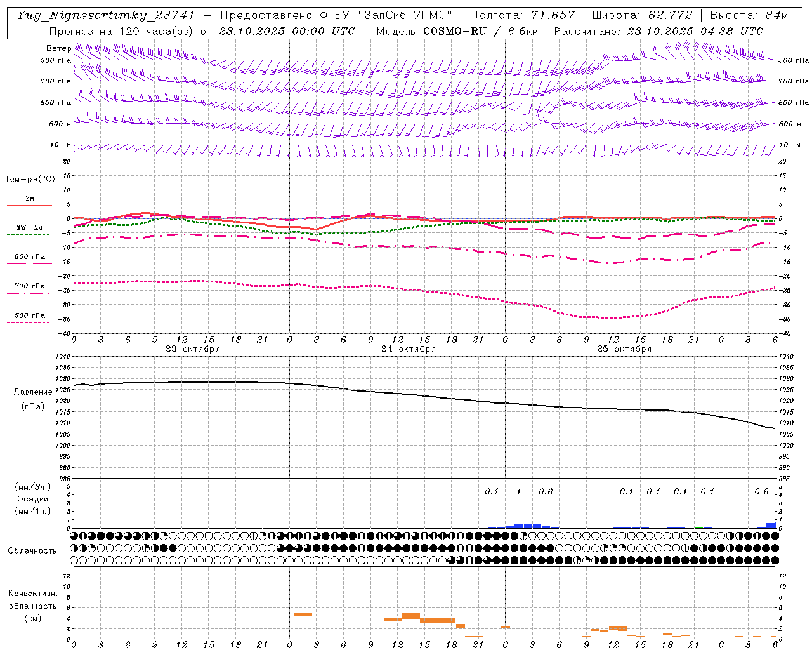Click the Долгота: 71.657 header value

pos(523,15)
